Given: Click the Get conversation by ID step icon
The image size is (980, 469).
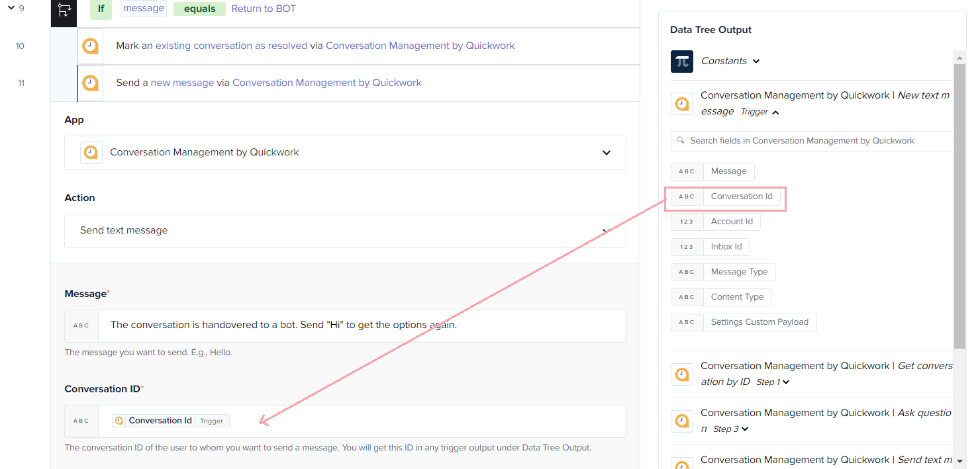Looking at the screenshot, I should tap(682, 374).
